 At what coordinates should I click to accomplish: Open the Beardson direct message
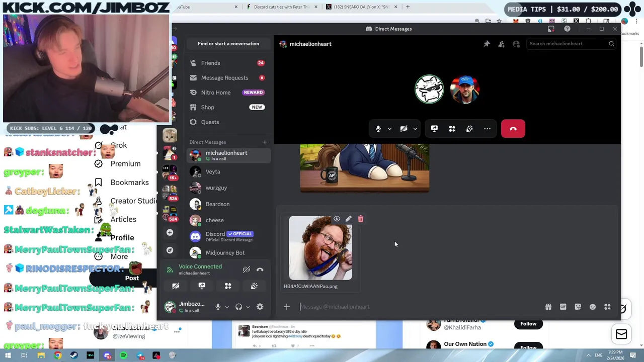click(x=228, y=204)
